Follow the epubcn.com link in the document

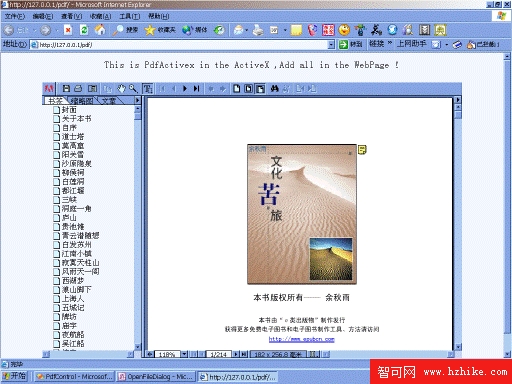[x=302, y=339]
